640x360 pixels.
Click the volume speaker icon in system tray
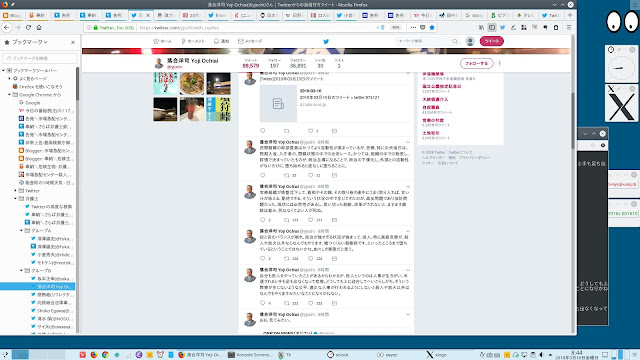542,355
